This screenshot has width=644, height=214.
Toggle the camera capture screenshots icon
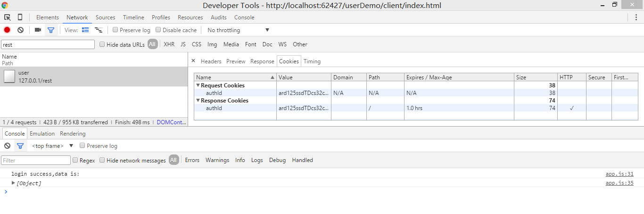[x=38, y=30]
